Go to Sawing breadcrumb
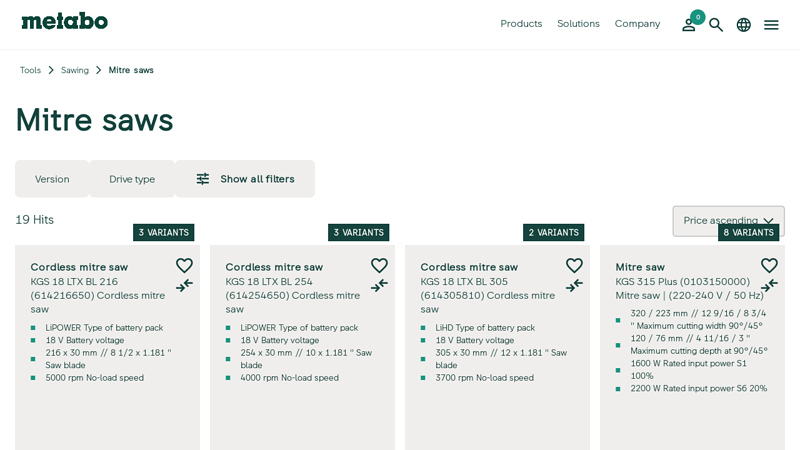This screenshot has height=450, width=800. [x=74, y=70]
